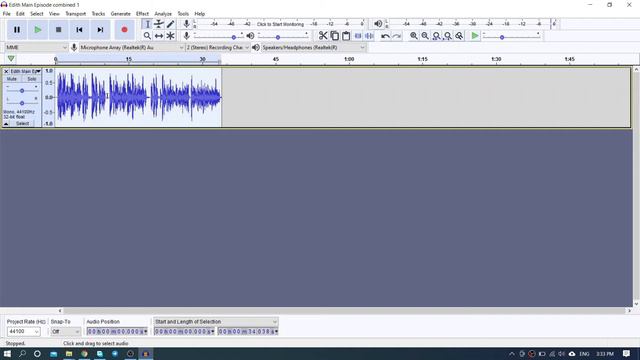The height and width of the screenshot is (360, 640).
Task: Select the Selection (I-beam) tool
Action: pyautogui.click(x=147, y=24)
